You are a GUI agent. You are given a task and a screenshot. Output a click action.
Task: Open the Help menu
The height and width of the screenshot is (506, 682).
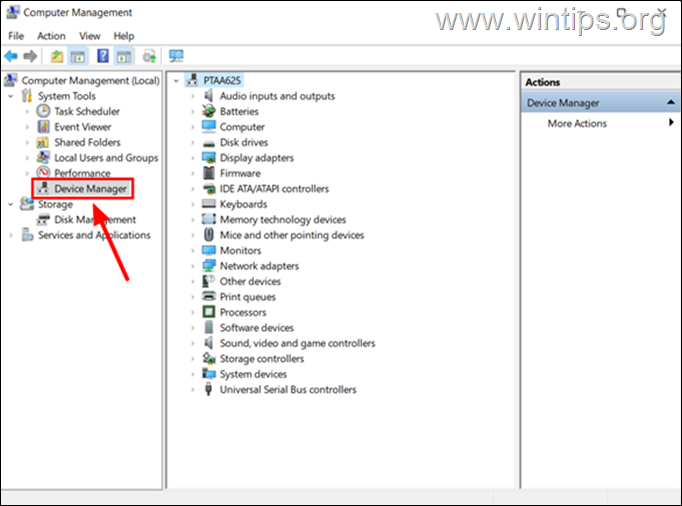tap(124, 36)
